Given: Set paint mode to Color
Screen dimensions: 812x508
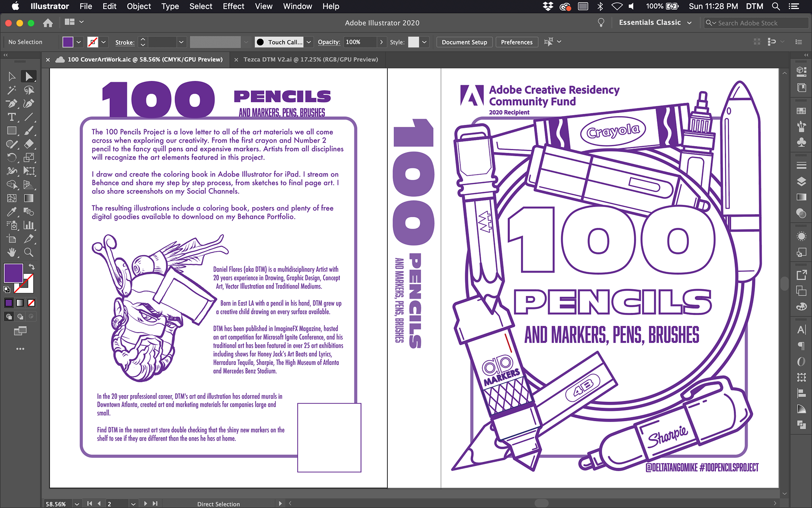Looking at the screenshot, I should click(x=8, y=303).
